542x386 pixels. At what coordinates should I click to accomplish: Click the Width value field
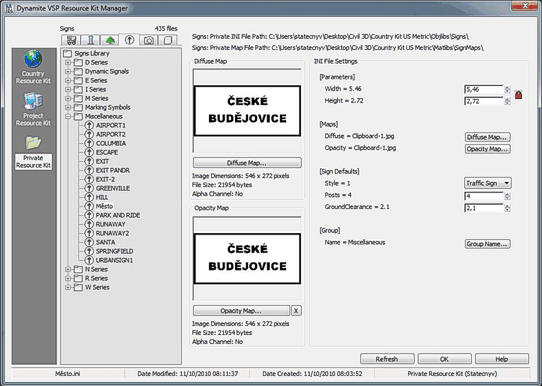484,90
